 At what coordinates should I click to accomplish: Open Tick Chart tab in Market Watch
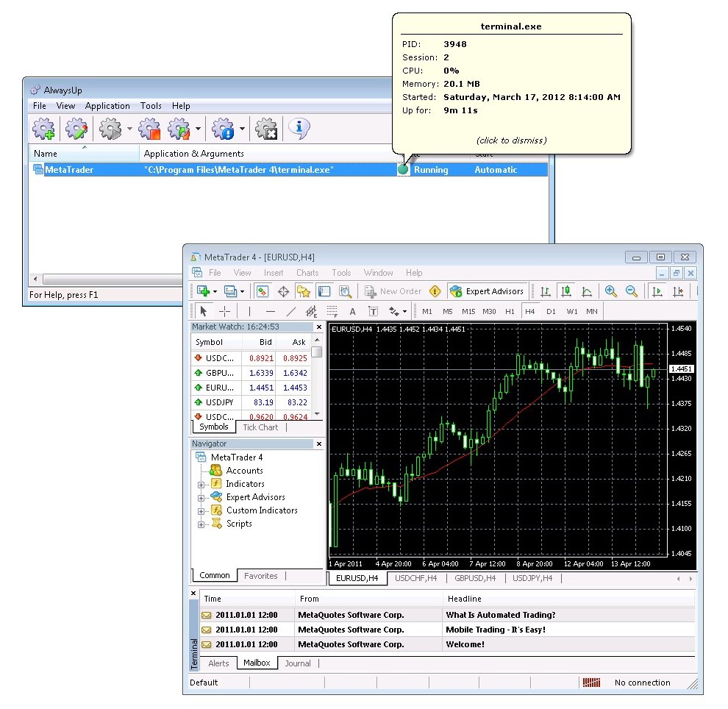pos(260,427)
